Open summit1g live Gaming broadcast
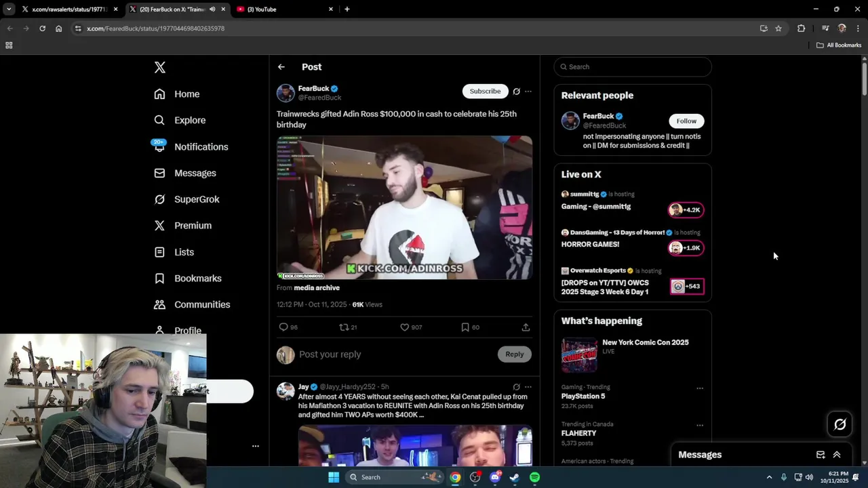Screen dimensions: 868x488 point(632,201)
